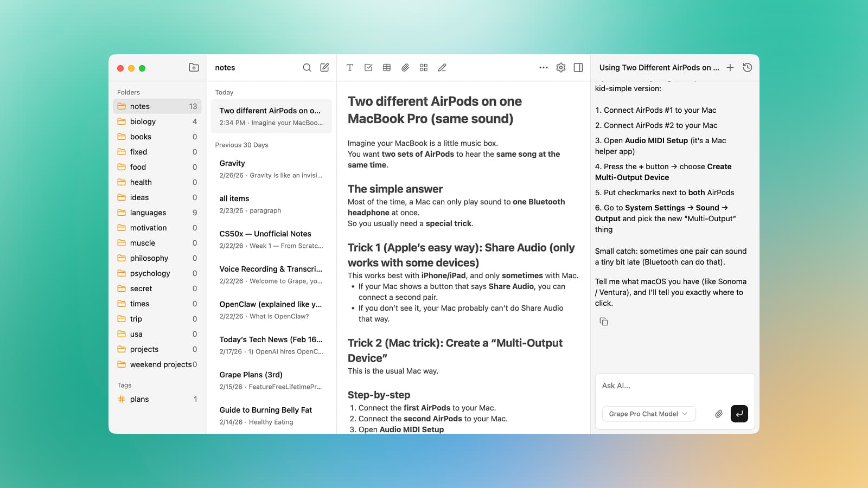Open the Grape Plans (3rd) note

(271, 380)
